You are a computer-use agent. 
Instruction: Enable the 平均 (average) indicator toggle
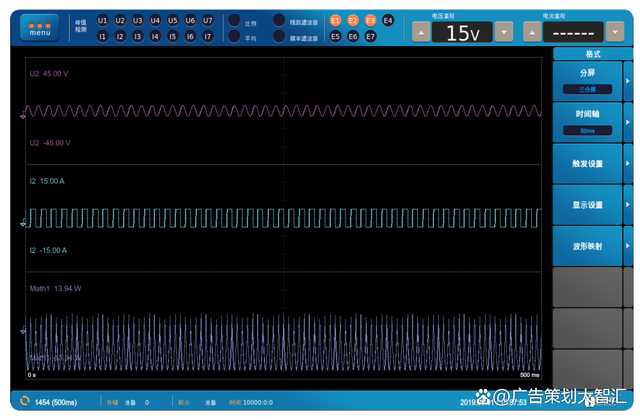[x=234, y=36]
